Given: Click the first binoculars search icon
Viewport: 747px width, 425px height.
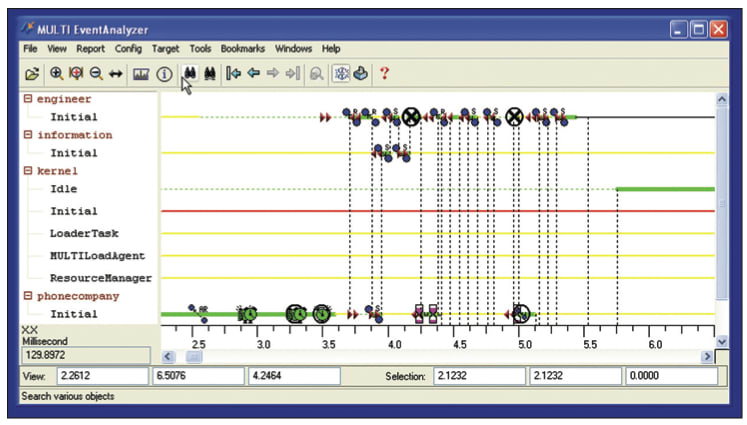Looking at the screenshot, I should (190, 73).
